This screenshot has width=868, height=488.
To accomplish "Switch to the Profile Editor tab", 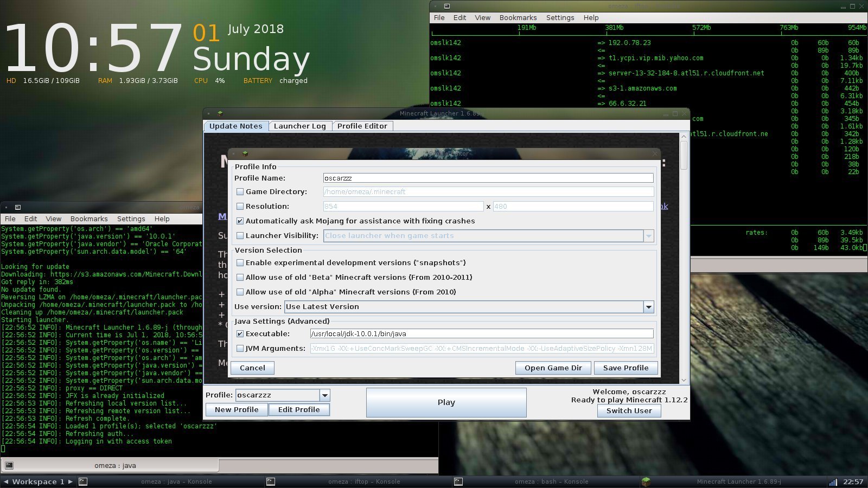I will tap(362, 126).
